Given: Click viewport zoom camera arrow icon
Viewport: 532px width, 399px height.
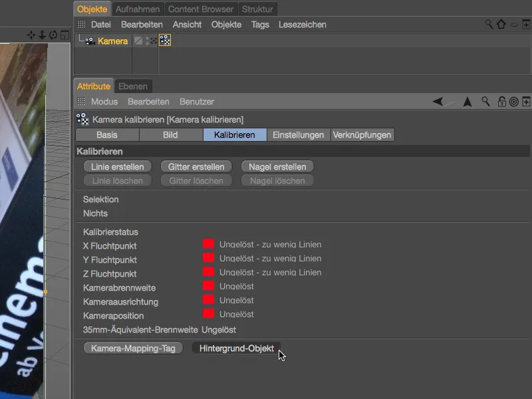Looking at the screenshot, I should [42, 35].
